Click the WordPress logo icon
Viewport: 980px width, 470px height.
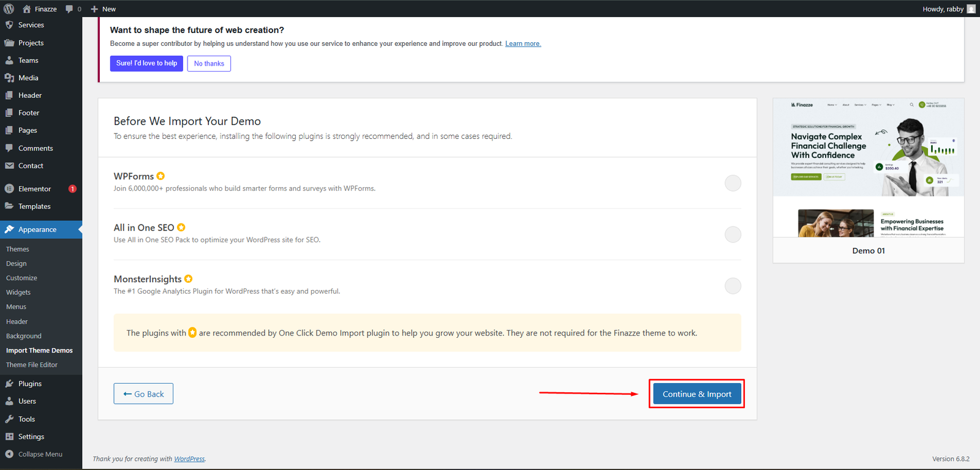pos(9,9)
